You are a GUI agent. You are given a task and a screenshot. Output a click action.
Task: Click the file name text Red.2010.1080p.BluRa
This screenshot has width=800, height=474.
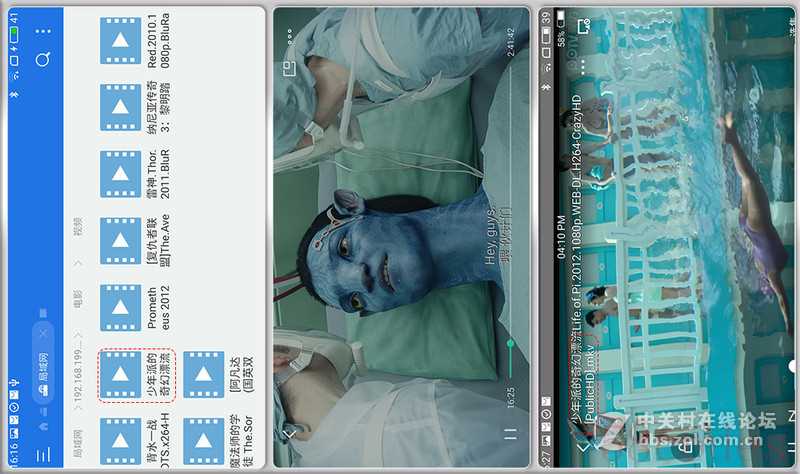[x=159, y=40]
